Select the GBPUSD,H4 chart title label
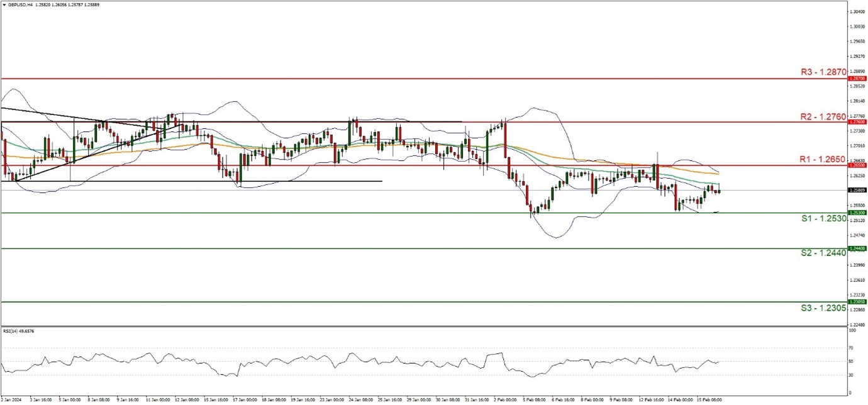The image size is (868, 405). click(x=20, y=4)
